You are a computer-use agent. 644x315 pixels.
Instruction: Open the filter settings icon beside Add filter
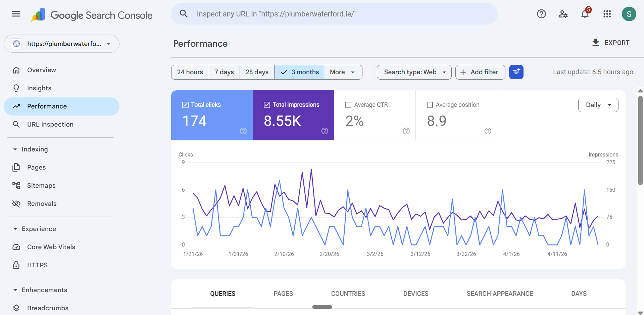coord(516,72)
